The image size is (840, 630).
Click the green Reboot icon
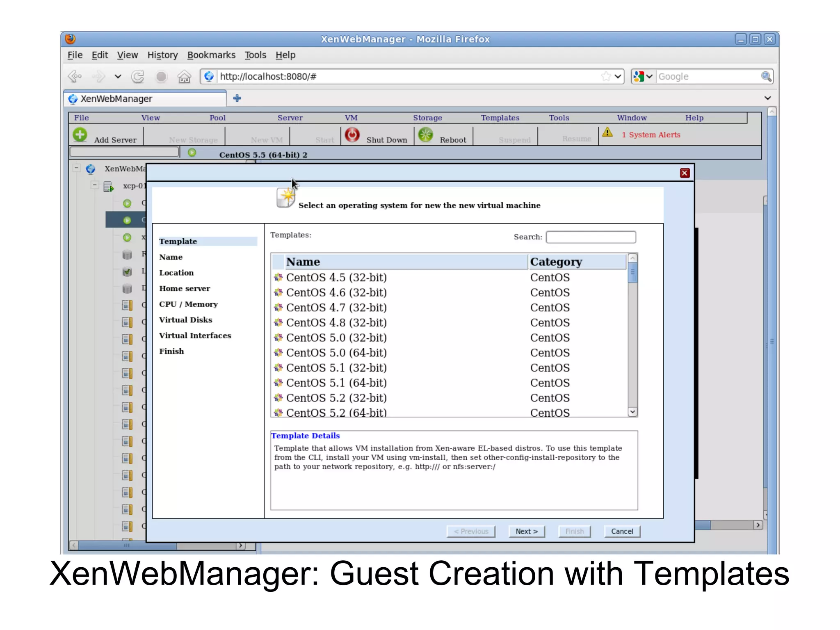(x=426, y=135)
